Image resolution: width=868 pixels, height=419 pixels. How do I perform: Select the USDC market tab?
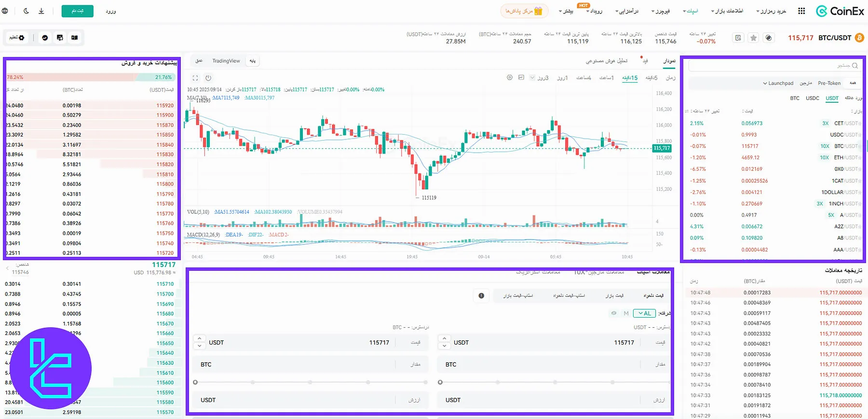(x=812, y=98)
